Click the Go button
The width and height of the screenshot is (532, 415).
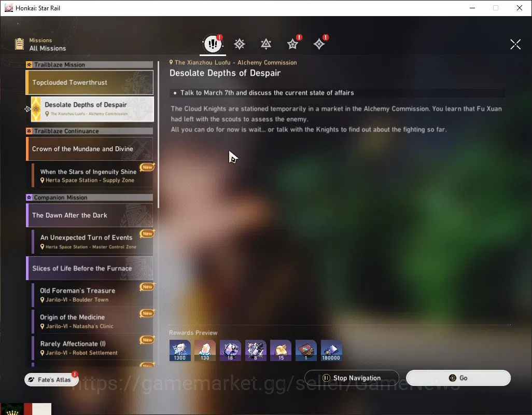pos(458,378)
